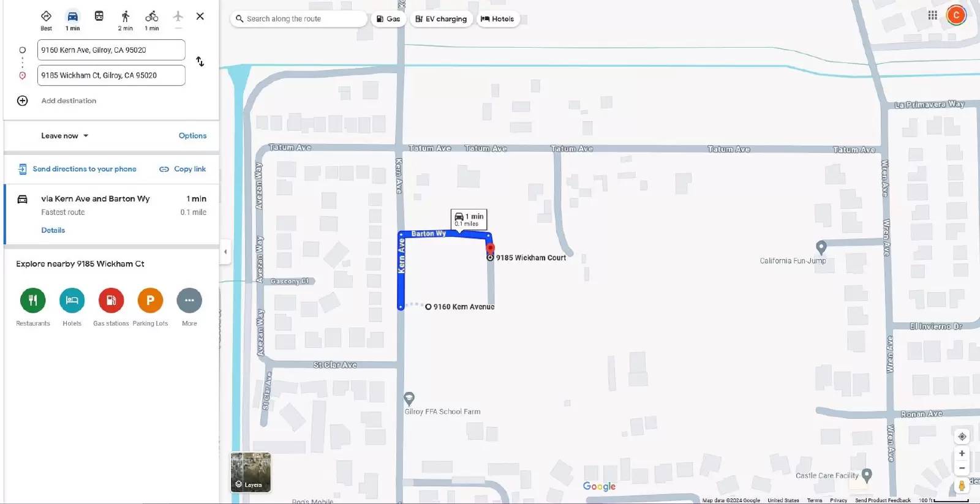This screenshot has width=980, height=504.
Task: Click the 9160 Kern Avenue origin marker
Action: click(428, 307)
